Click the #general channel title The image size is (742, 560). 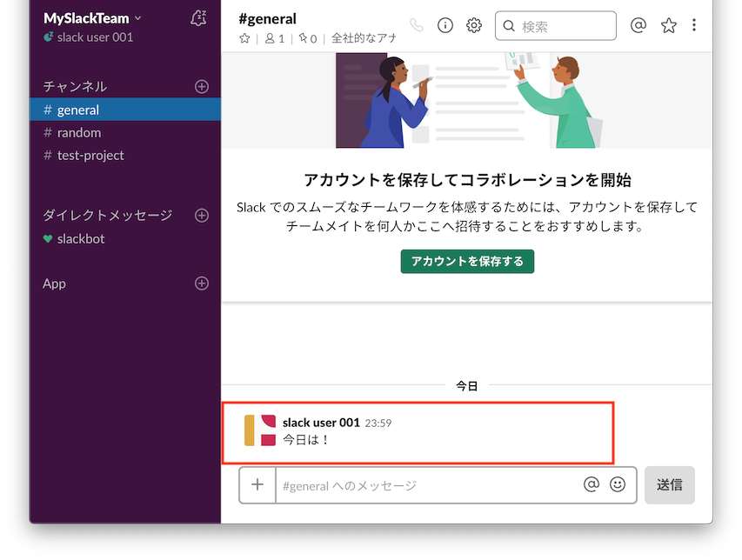point(267,18)
